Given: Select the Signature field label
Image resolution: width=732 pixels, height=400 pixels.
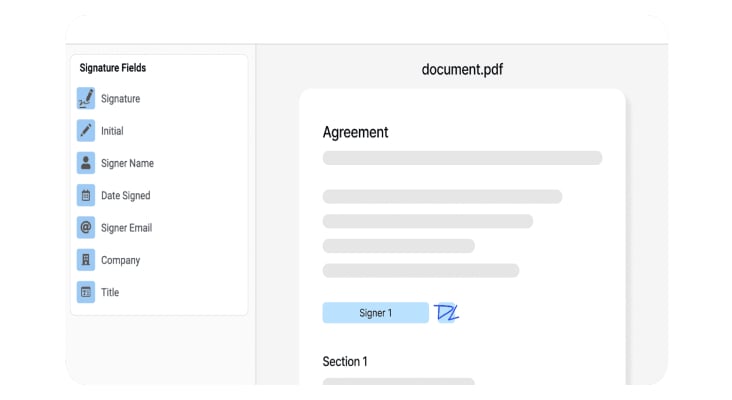Looking at the screenshot, I should pyautogui.click(x=120, y=99).
